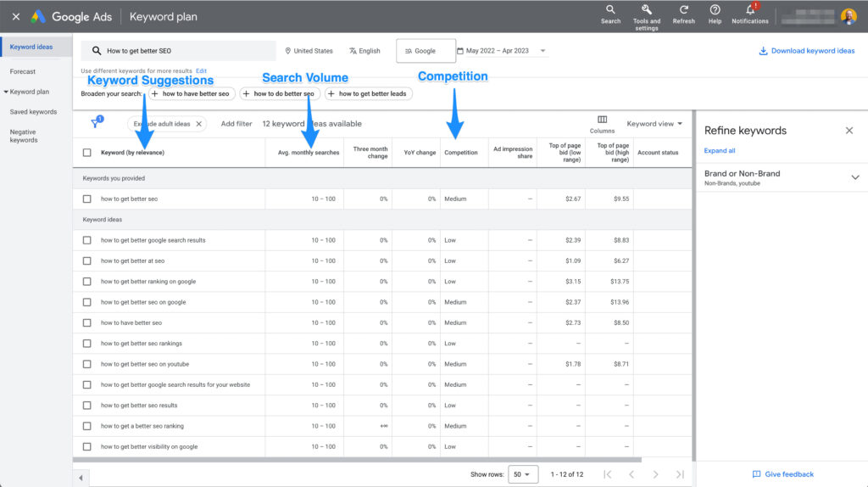Open the Help question mark icon

[715, 11]
